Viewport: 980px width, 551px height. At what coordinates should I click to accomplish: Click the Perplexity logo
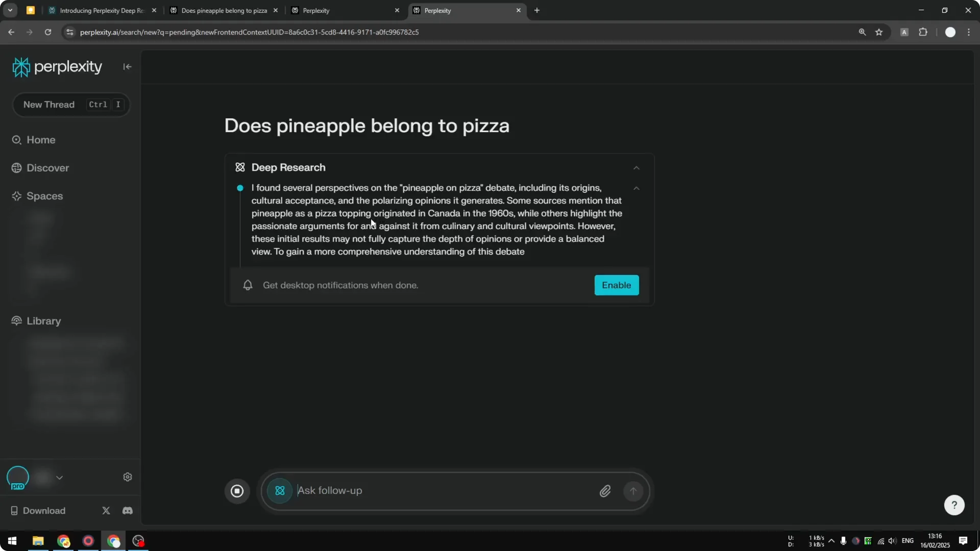[x=57, y=66]
